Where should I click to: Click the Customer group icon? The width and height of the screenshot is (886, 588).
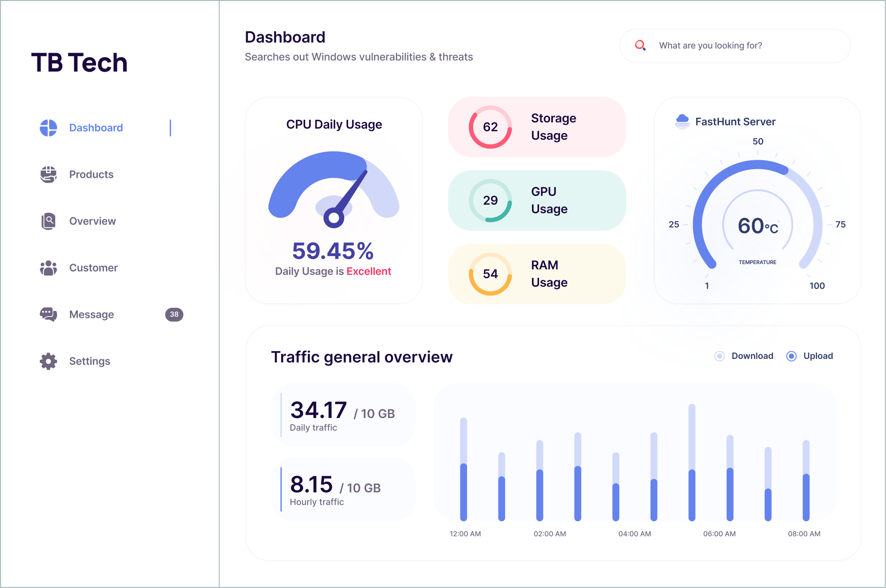point(48,268)
